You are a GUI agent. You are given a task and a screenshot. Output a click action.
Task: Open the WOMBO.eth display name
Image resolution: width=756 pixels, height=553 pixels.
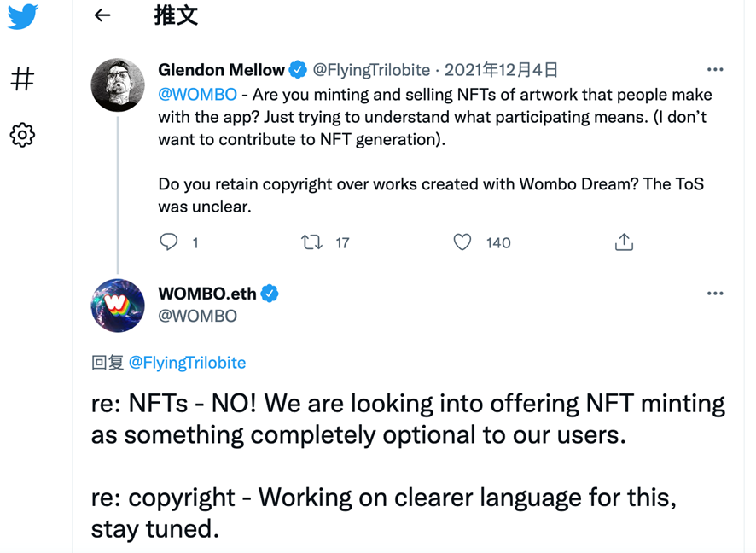pos(207,294)
